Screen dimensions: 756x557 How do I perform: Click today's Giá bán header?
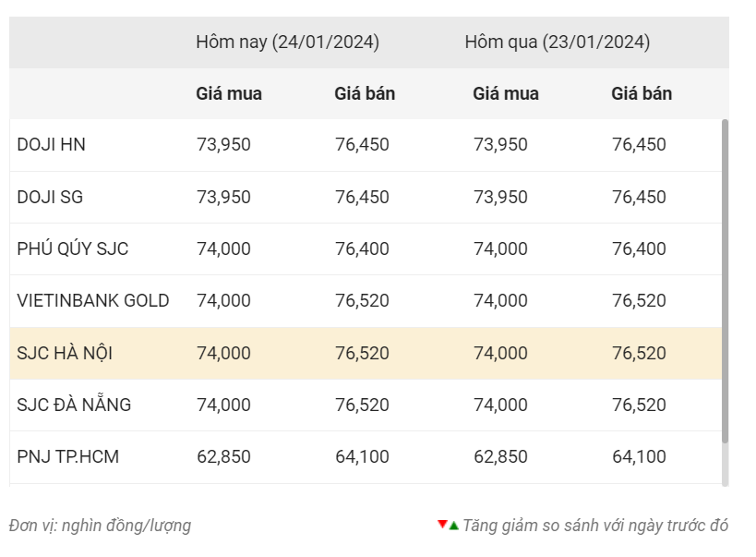pos(365,93)
